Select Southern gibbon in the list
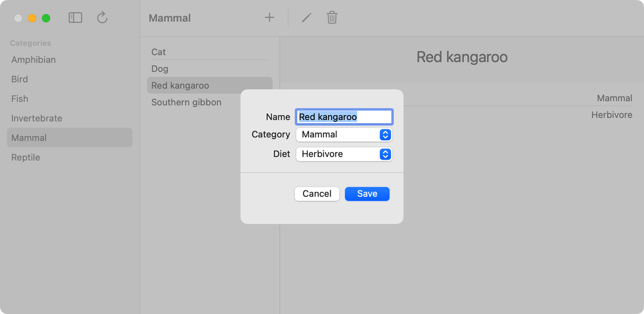Screen dimensions: 644x314 coord(186,102)
